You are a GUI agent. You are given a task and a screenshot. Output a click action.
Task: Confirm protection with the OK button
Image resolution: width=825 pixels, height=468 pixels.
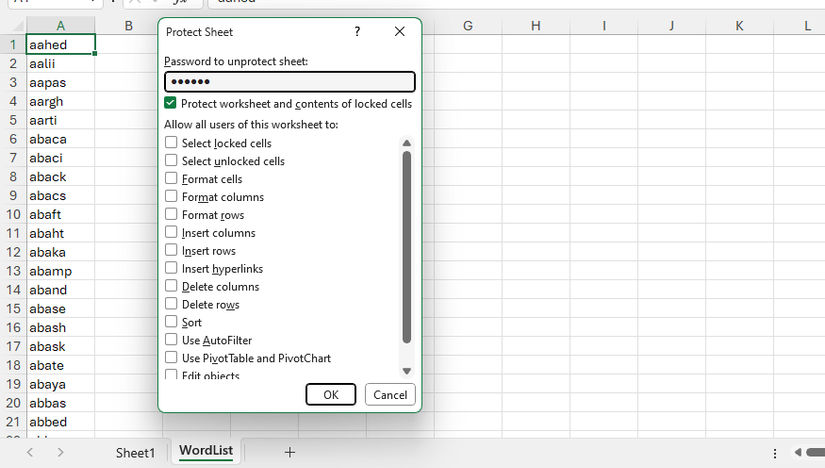[x=331, y=395]
